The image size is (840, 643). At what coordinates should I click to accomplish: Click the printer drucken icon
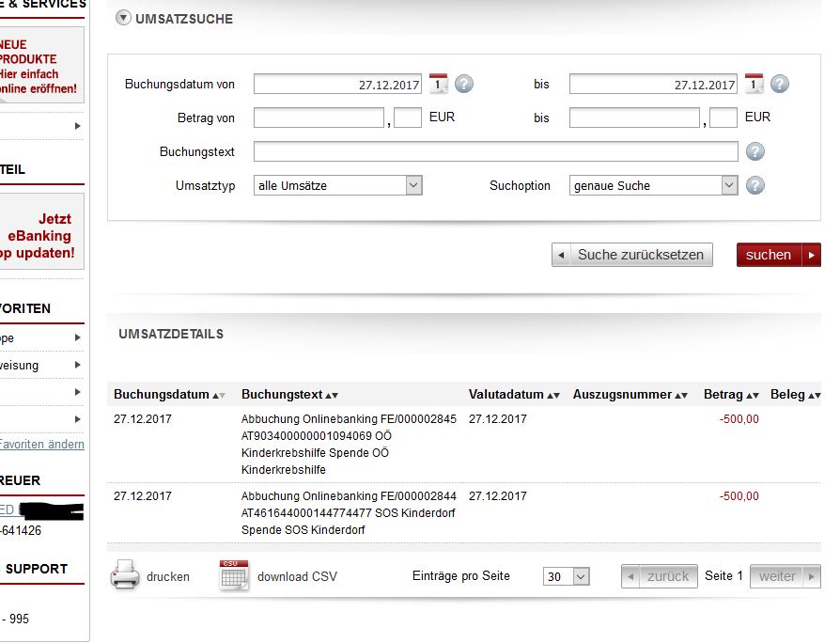[126, 575]
